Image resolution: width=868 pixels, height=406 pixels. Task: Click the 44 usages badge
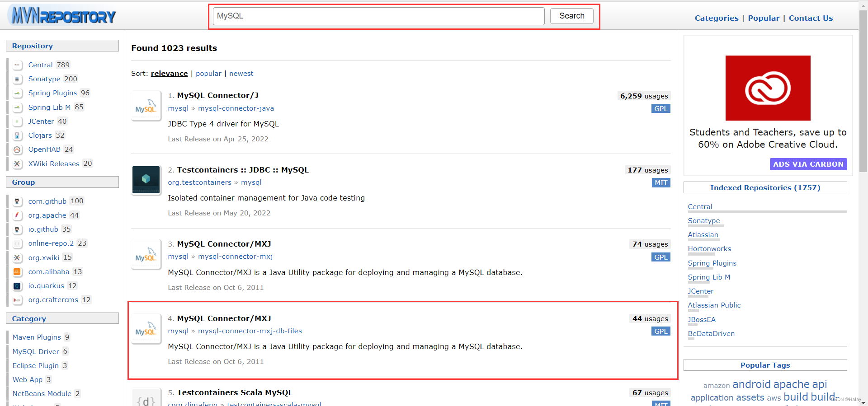pyautogui.click(x=650, y=319)
